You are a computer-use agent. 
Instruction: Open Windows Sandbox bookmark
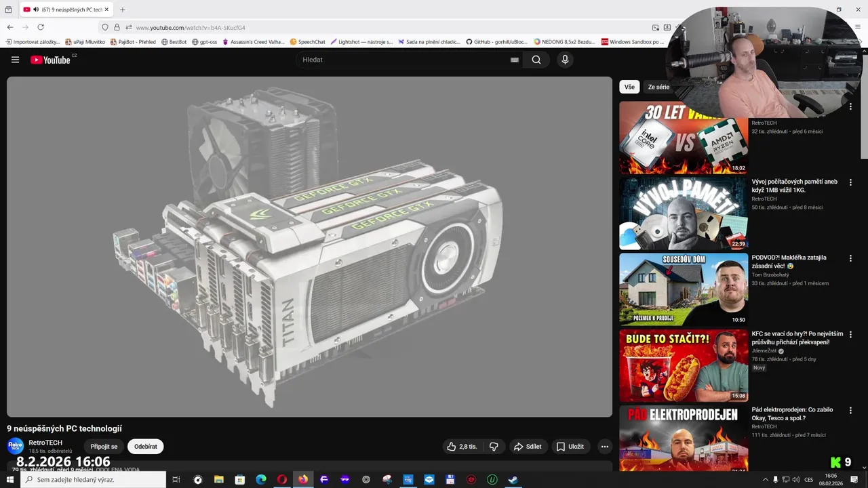coord(633,42)
